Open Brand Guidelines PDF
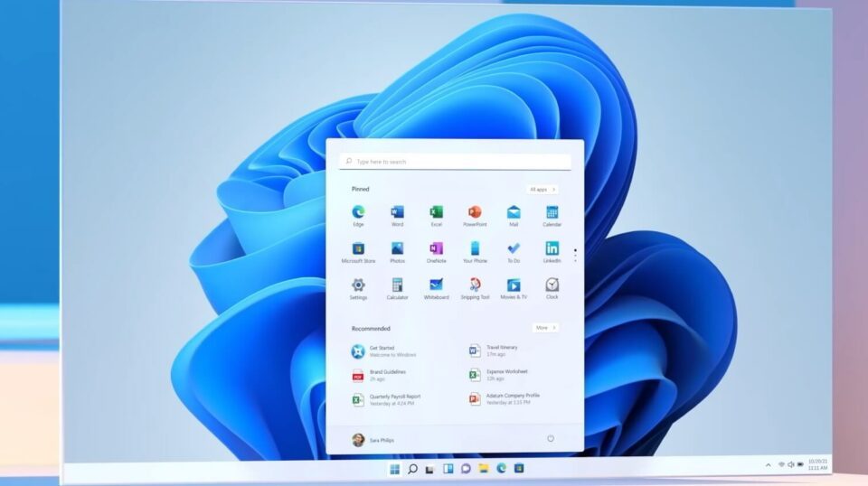The width and height of the screenshot is (868, 486). 379,376
